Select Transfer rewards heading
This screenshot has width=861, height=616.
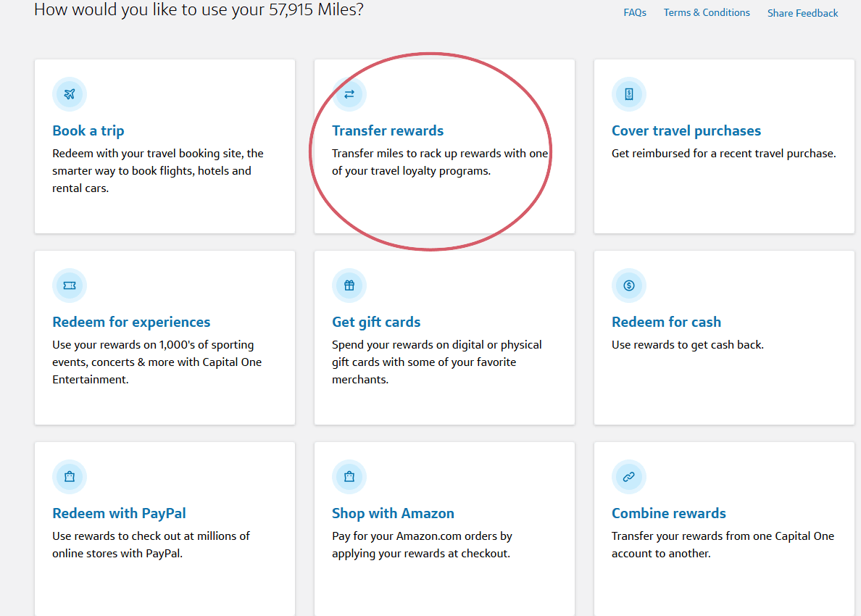388,130
